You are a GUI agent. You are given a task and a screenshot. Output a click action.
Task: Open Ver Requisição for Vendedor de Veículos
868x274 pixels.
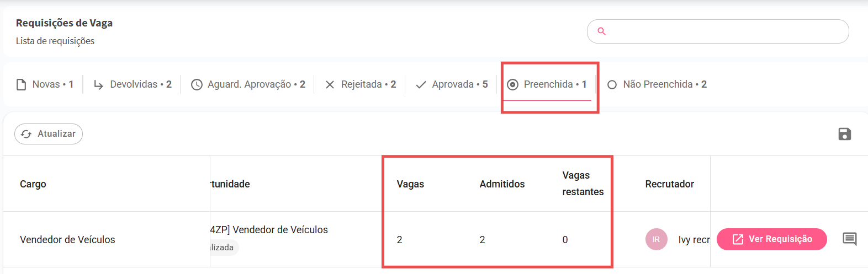pos(771,239)
